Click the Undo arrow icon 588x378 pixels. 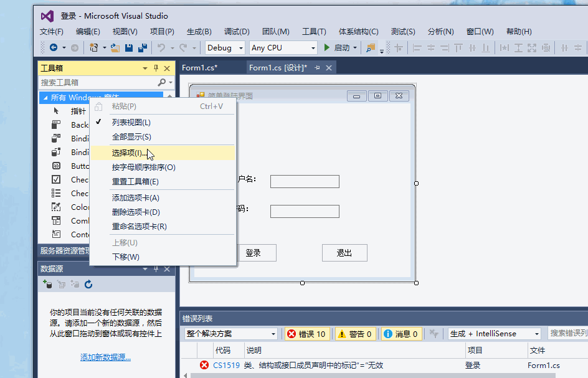[x=161, y=47]
